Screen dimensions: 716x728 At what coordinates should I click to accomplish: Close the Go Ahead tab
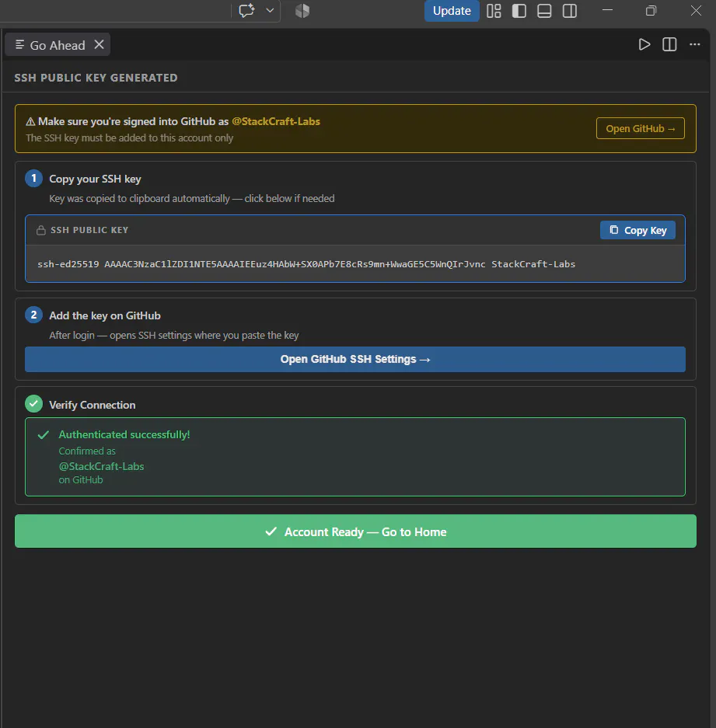(99, 44)
